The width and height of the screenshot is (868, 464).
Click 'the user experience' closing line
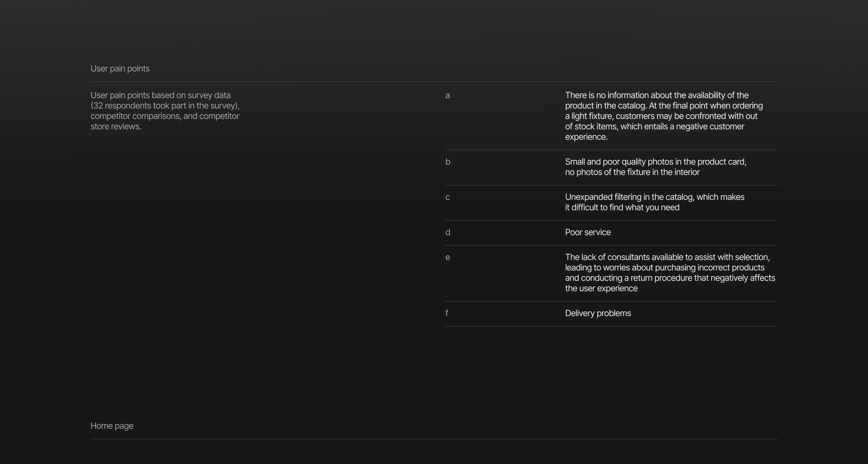[x=601, y=289]
